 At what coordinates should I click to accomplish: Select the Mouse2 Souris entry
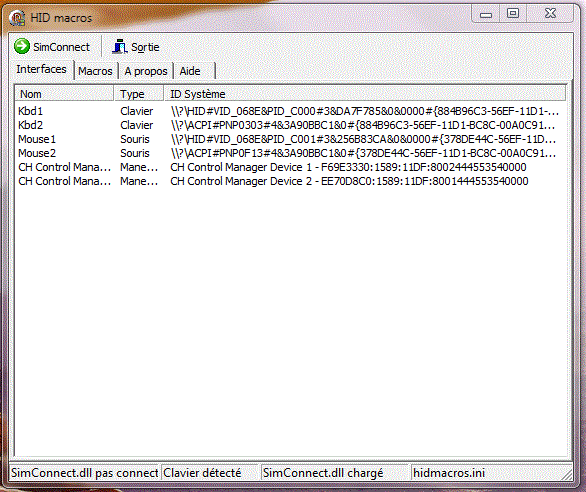coord(289,153)
